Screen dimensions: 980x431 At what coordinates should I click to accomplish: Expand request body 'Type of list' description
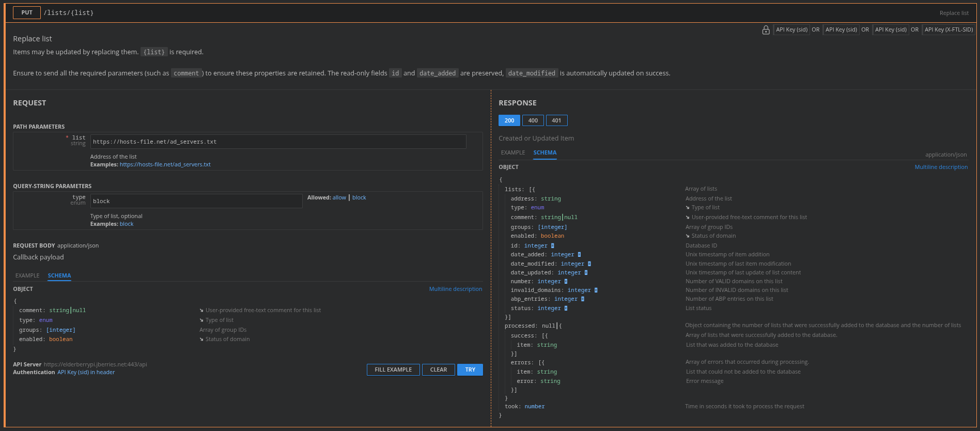point(201,320)
